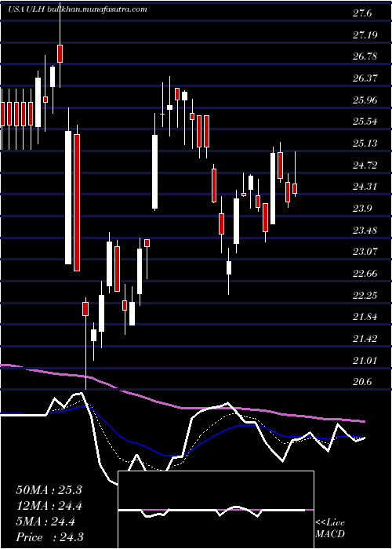Screen dimensions: 392x549
Task: Click the 22.25 price axis label
Action: tap(365, 295)
